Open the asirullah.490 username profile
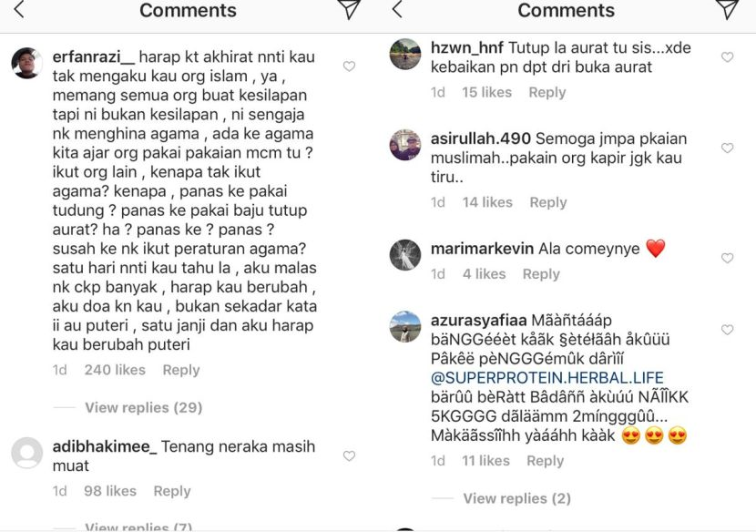Image resolution: width=756 pixels, height=532 pixels. [481, 138]
